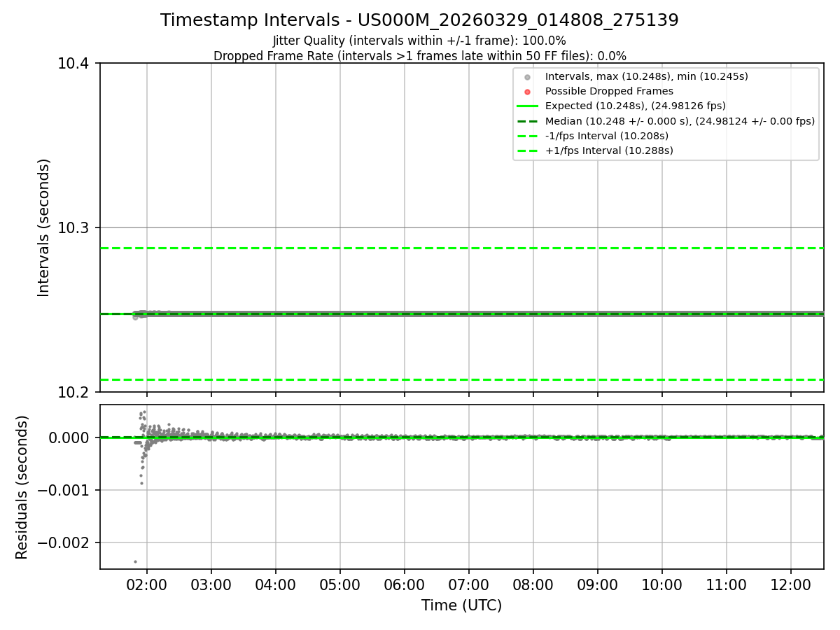Click the Intervals (seconds) y-axis label
Image resolution: width=840 pixels, height=630 pixels.
pyautogui.click(x=44, y=227)
